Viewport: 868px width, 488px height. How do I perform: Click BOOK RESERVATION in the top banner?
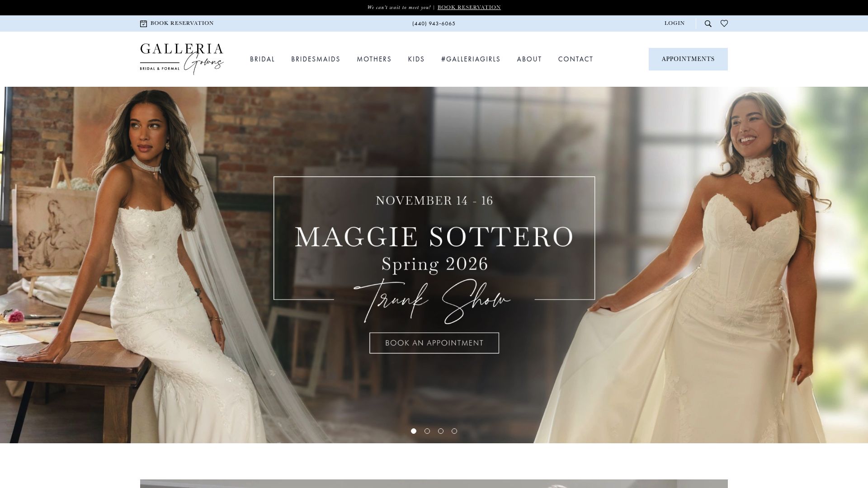[468, 7]
